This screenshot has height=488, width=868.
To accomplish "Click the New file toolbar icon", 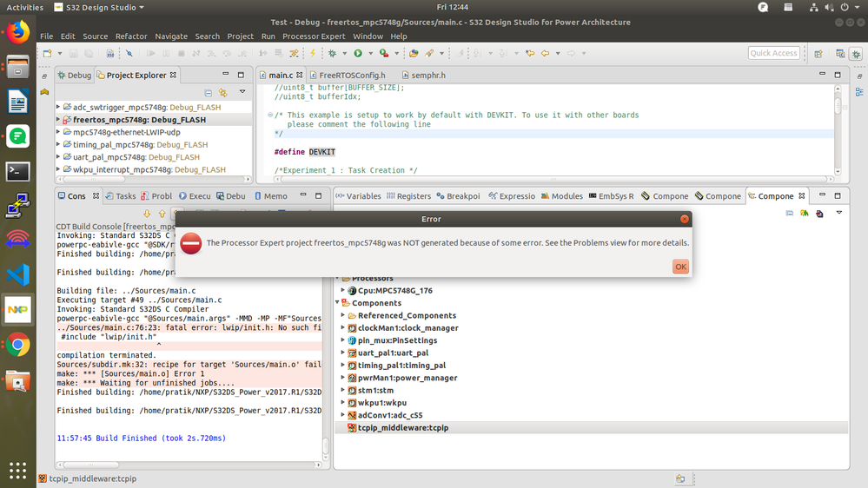I will tap(48, 53).
